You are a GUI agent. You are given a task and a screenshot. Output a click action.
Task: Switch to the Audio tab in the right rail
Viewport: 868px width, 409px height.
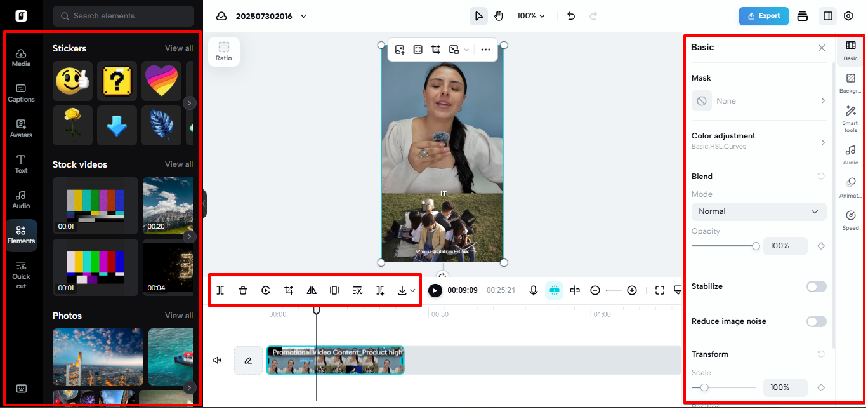pyautogui.click(x=850, y=154)
